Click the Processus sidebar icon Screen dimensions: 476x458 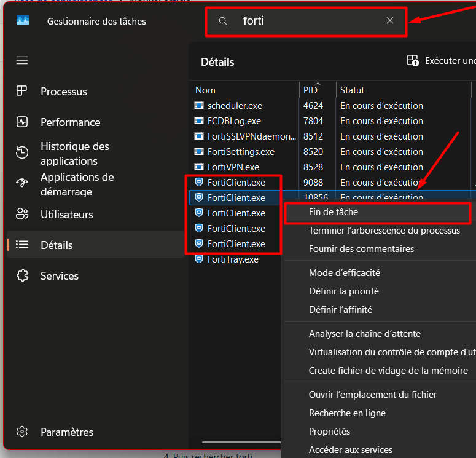click(22, 91)
